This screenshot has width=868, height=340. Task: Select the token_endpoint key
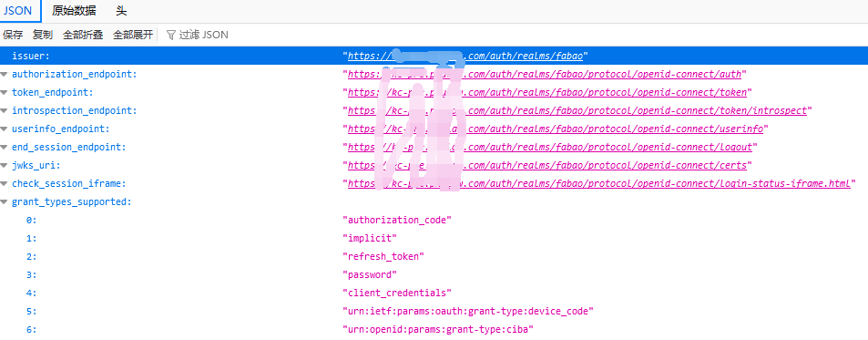pyautogui.click(x=53, y=92)
